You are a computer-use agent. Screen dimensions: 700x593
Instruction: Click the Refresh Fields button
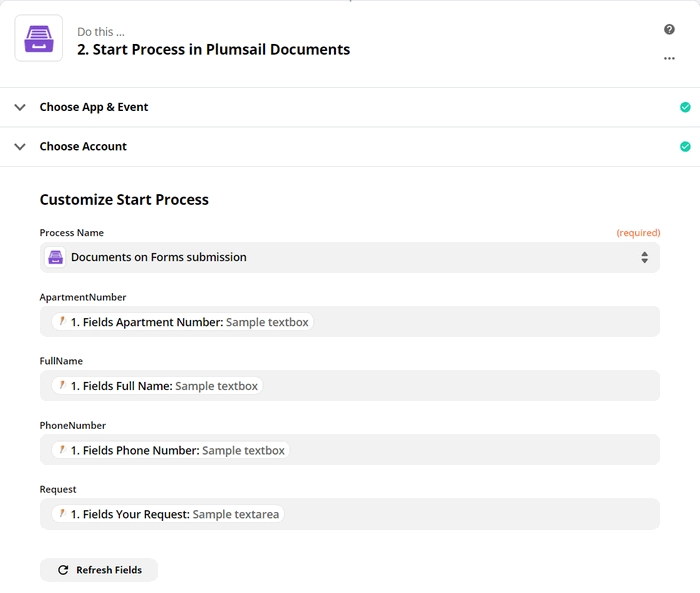tap(99, 570)
